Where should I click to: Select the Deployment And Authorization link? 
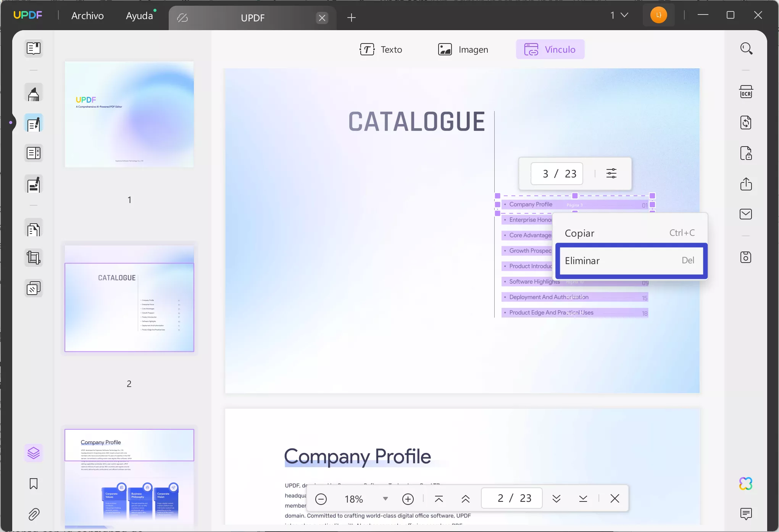click(x=575, y=297)
